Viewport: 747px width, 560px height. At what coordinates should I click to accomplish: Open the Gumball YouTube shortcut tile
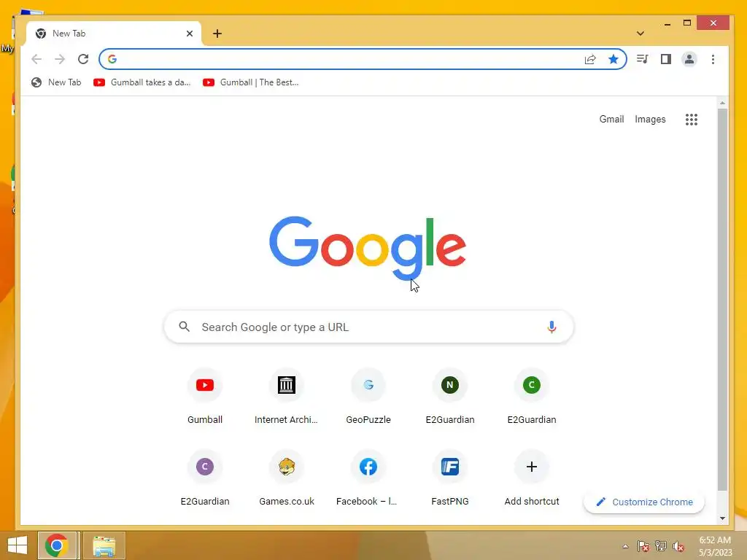coord(205,397)
